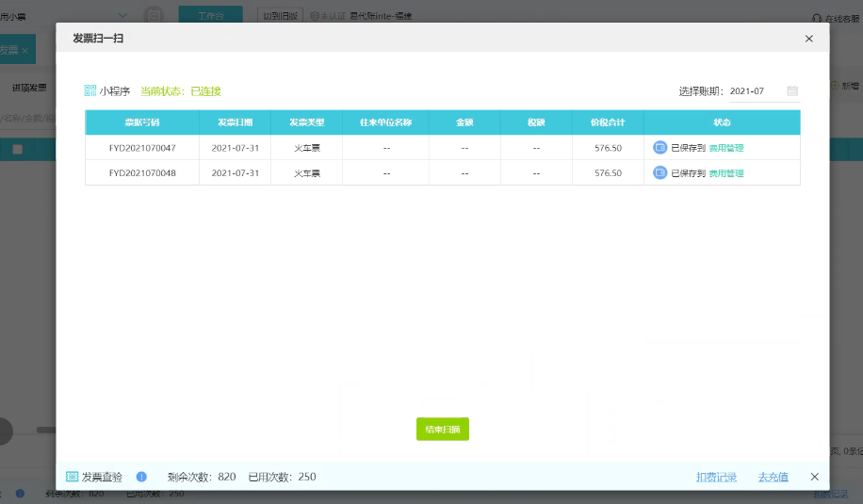This screenshot has width=863, height=504.
Task: Open the 扣费记录 link
Action: point(716,477)
